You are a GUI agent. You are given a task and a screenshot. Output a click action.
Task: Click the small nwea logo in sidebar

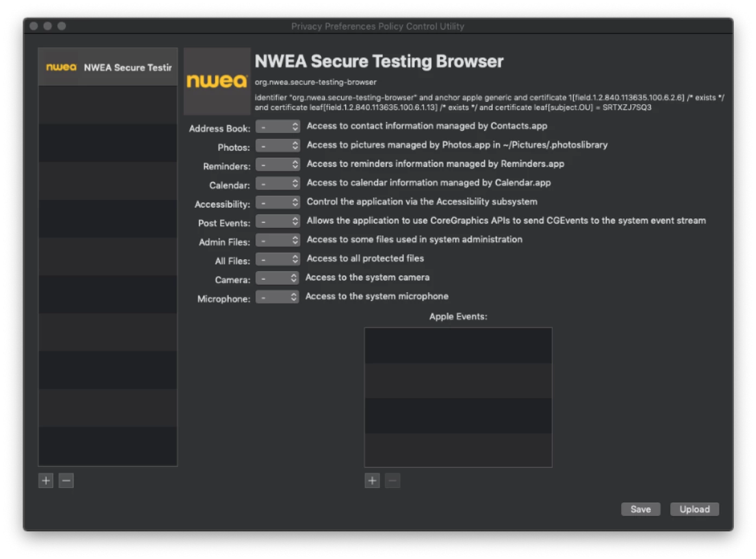61,67
